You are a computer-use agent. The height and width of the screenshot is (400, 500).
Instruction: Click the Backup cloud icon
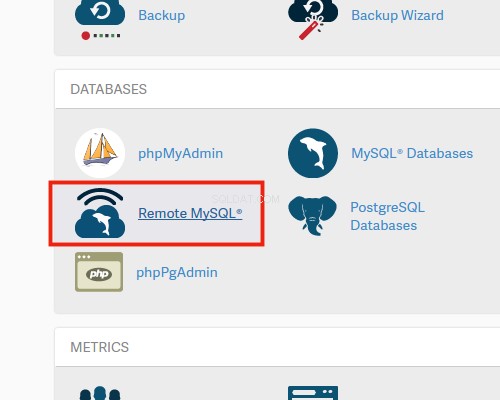[x=100, y=13]
